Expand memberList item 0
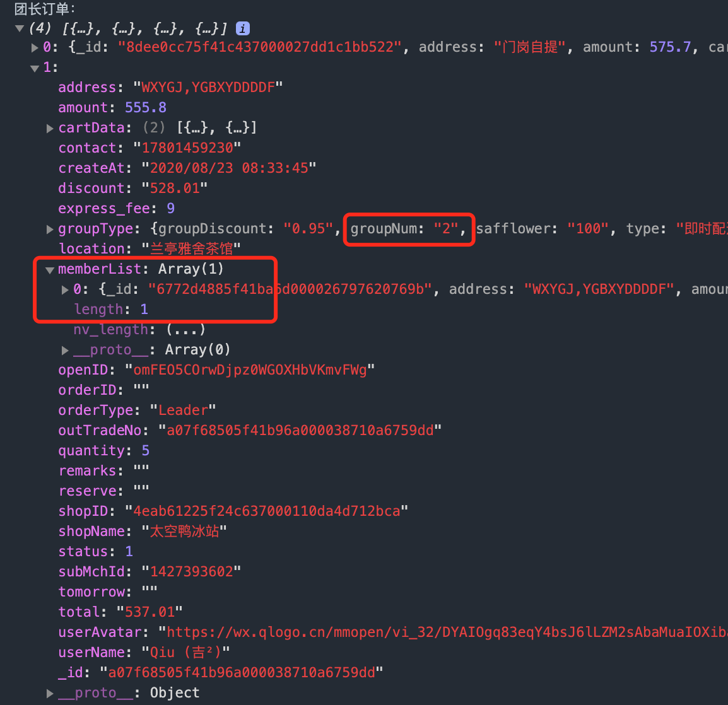The height and width of the screenshot is (705, 728). (x=65, y=289)
